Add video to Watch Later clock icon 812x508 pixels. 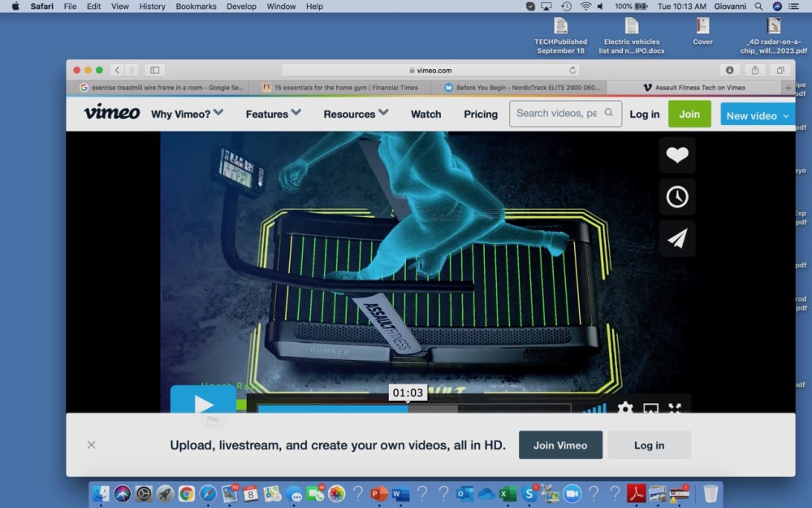tap(677, 197)
